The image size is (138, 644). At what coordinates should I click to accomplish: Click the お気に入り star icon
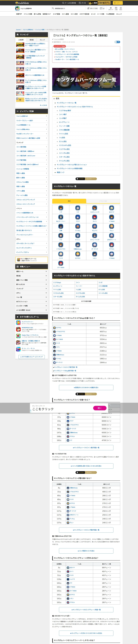tap(111, 8)
